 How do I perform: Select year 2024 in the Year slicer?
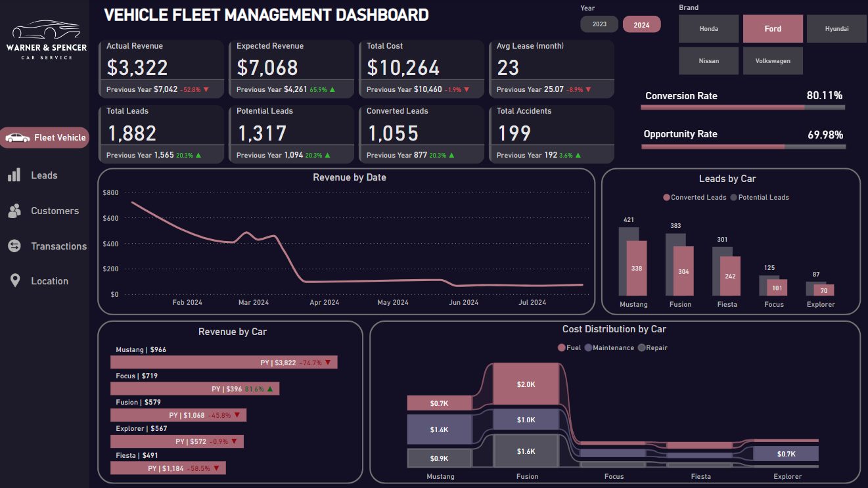click(641, 24)
